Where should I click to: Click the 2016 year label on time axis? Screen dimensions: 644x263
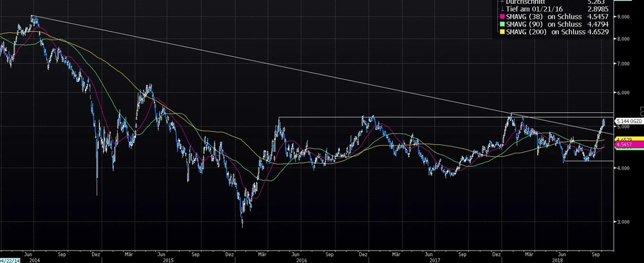pyautogui.click(x=300, y=259)
